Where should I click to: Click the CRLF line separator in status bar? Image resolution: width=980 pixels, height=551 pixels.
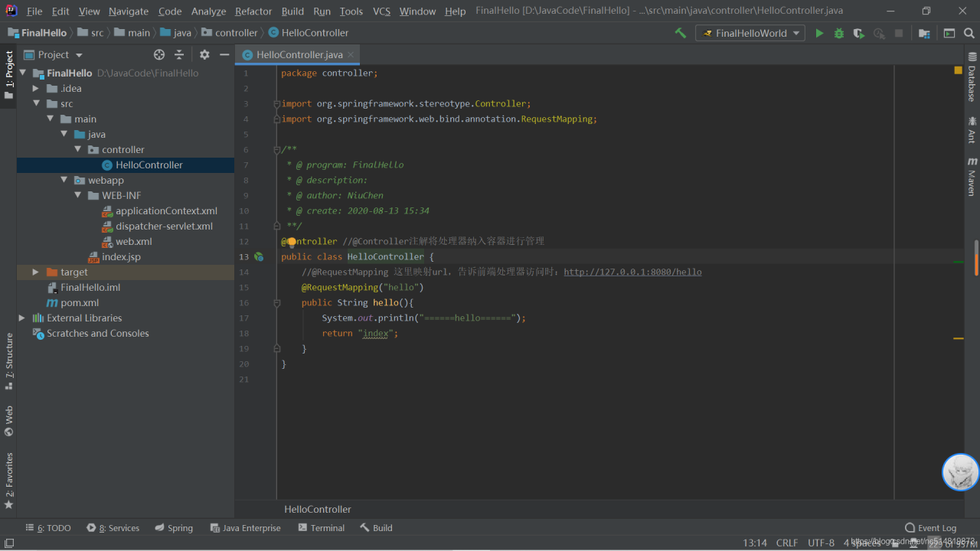tap(787, 543)
